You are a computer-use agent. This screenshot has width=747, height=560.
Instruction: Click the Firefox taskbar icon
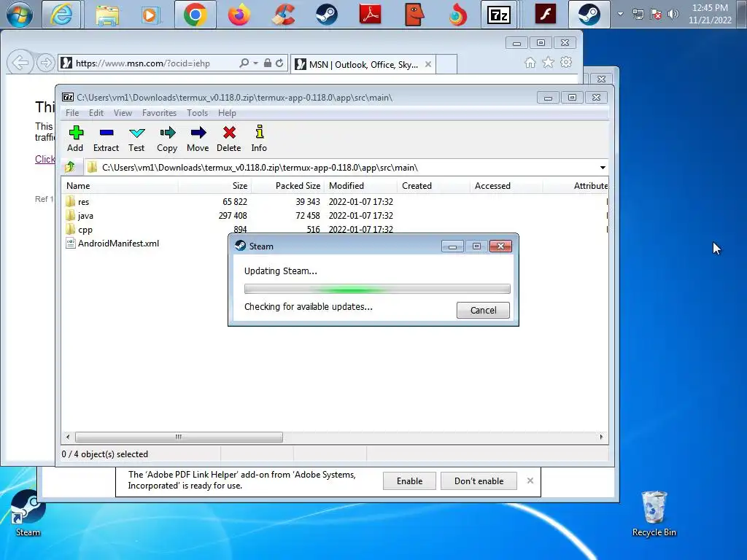pyautogui.click(x=239, y=15)
